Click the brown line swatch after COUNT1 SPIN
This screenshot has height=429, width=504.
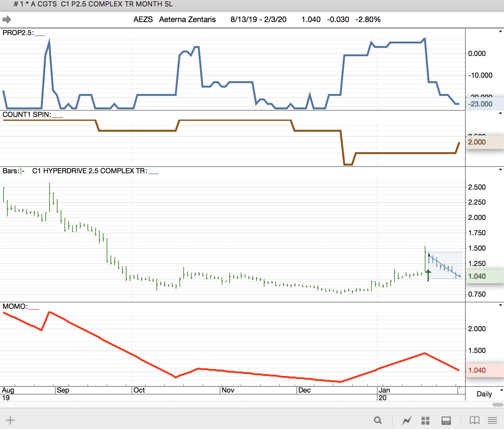pos(57,117)
